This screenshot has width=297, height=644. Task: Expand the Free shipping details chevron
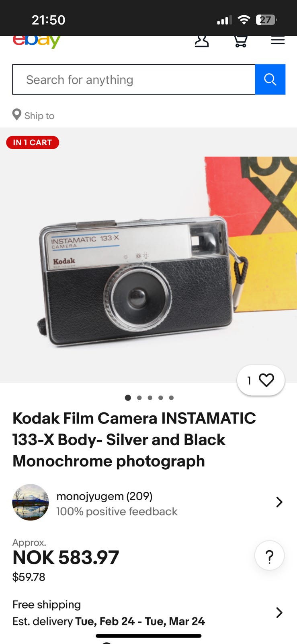[279, 613]
